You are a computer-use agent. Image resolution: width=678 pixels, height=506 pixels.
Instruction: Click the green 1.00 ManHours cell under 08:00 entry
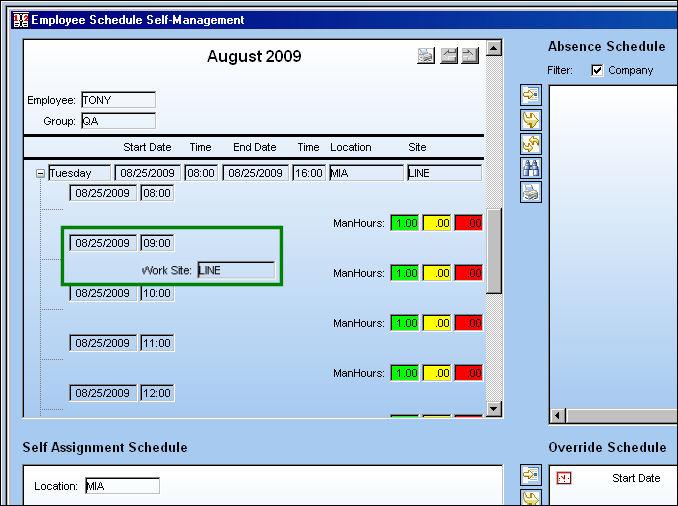[x=405, y=223]
